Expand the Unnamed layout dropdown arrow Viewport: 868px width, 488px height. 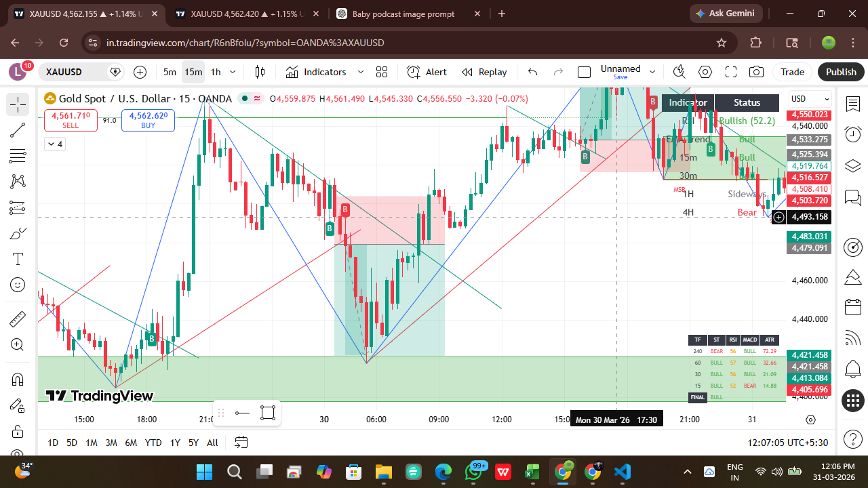coord(652,72)
